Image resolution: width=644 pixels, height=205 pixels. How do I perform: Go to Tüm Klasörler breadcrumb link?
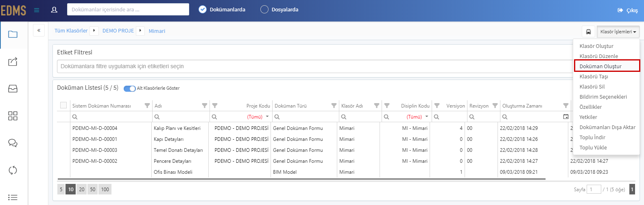coord(71,31)
